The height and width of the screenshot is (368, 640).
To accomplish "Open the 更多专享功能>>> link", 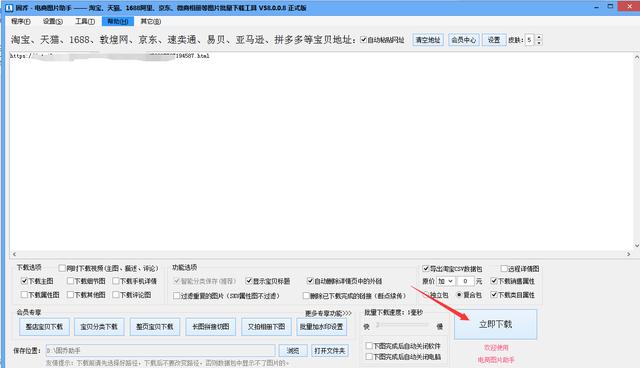I will pyautogui.click(x=328, y=313).
